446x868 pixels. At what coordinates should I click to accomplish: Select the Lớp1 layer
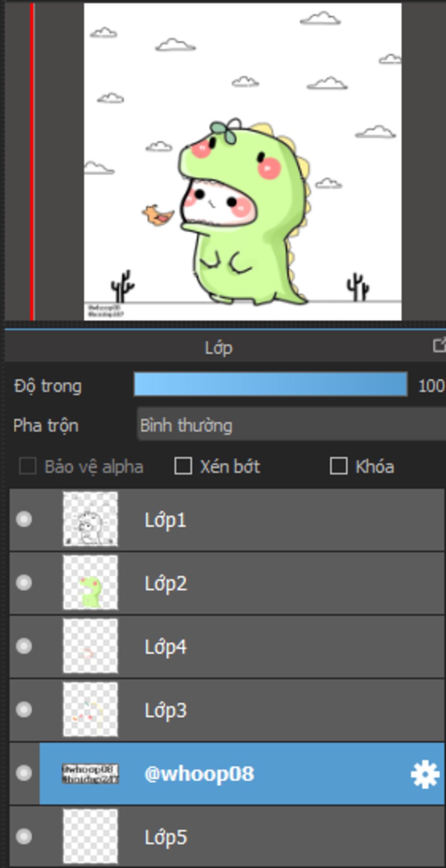[166, 520]
